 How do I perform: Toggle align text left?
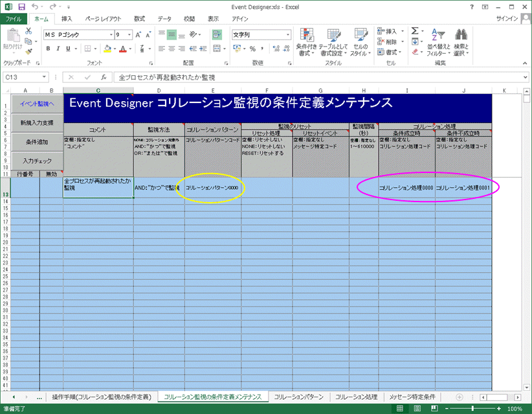162,49
